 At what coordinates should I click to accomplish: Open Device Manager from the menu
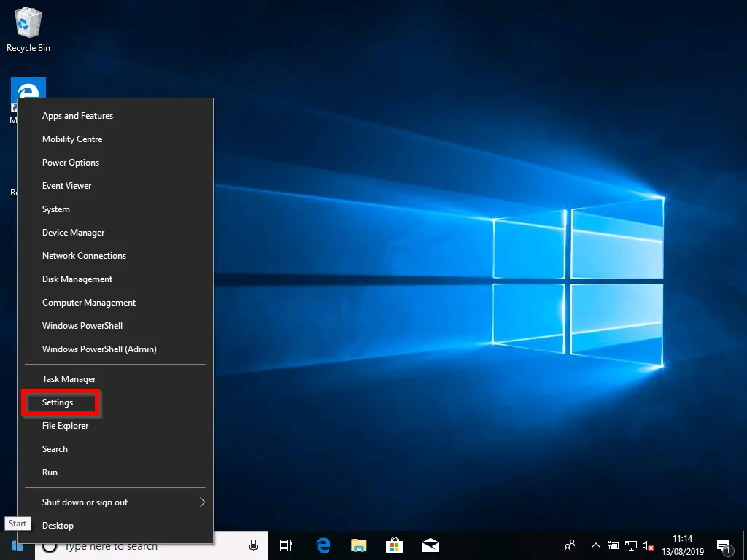pos(73,232)
